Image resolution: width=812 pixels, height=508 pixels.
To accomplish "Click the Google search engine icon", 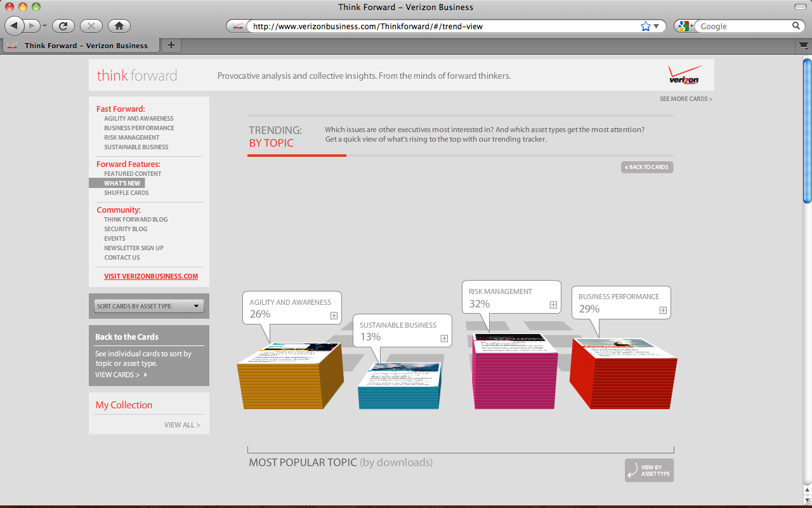I will pos(683,26).
